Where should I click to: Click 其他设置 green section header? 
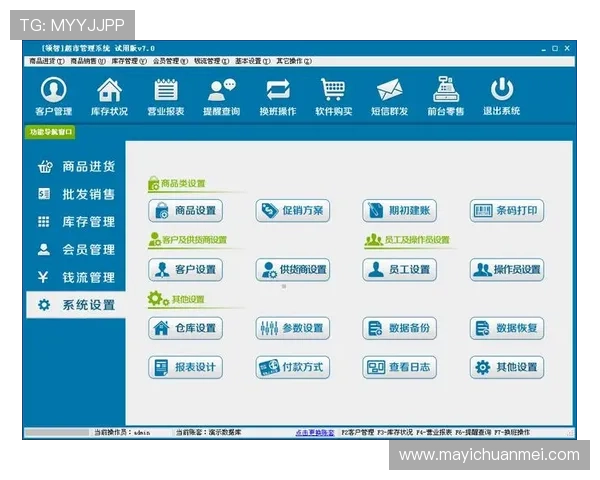click(x=176, y=299)
